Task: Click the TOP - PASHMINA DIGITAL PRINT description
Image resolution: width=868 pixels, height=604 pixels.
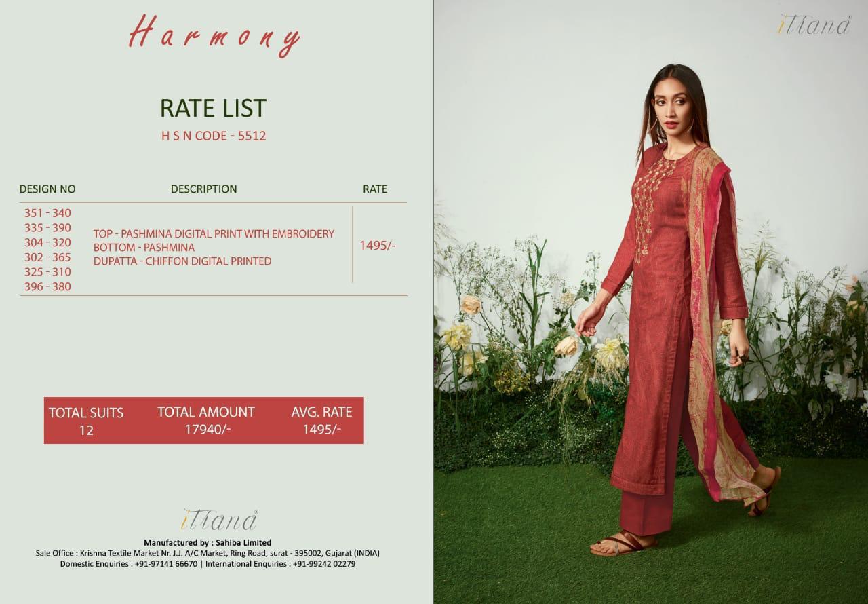Action: click(x=214, y=233)
